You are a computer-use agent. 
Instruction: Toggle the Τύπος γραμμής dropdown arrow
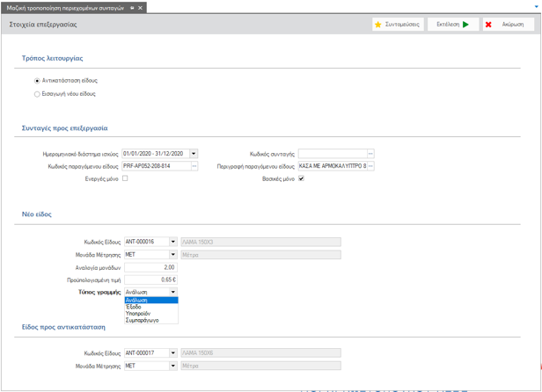173,292
